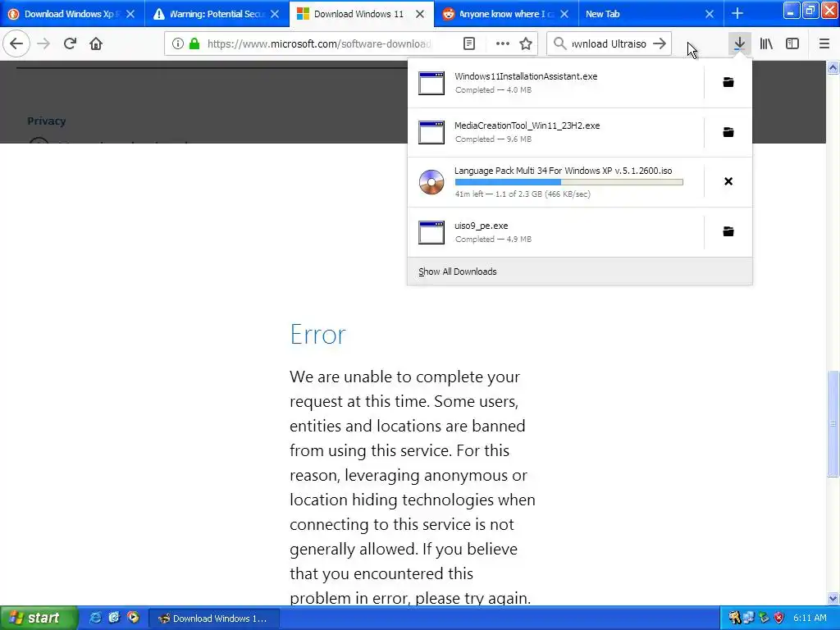Click page scrollbar down arrow
Viewport: 840px width, 630px height.
click(x=833, y=598)
